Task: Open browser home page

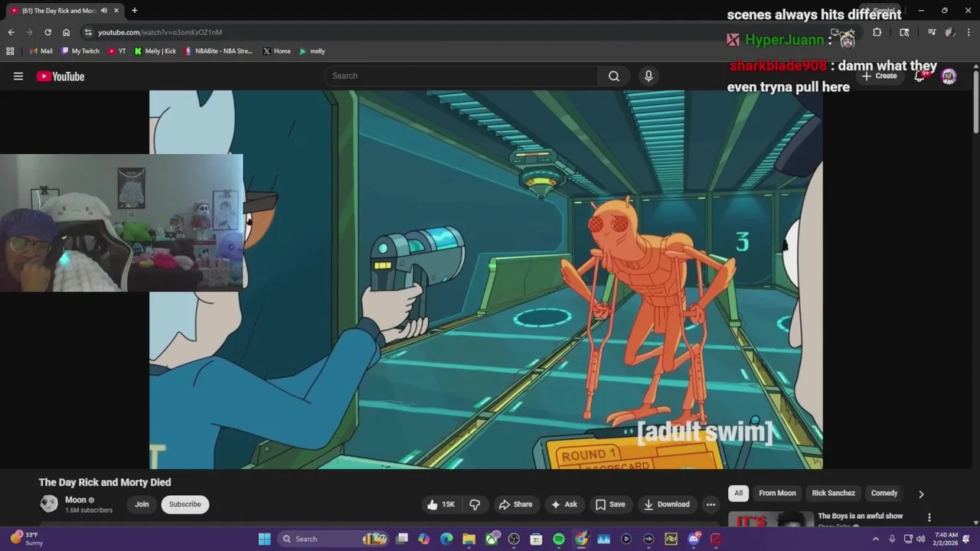Action: point(66,32)
